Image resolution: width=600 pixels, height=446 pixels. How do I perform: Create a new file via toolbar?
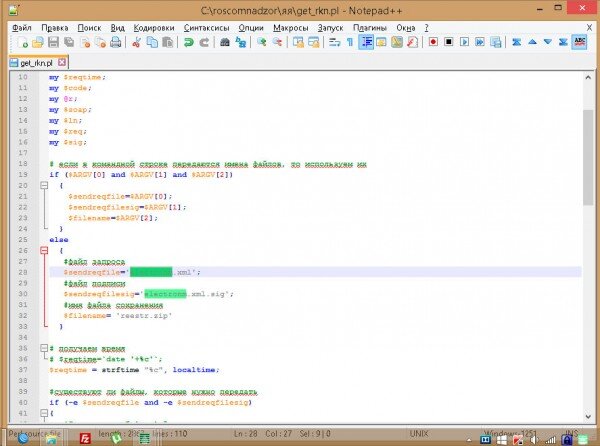pos(22,42)
